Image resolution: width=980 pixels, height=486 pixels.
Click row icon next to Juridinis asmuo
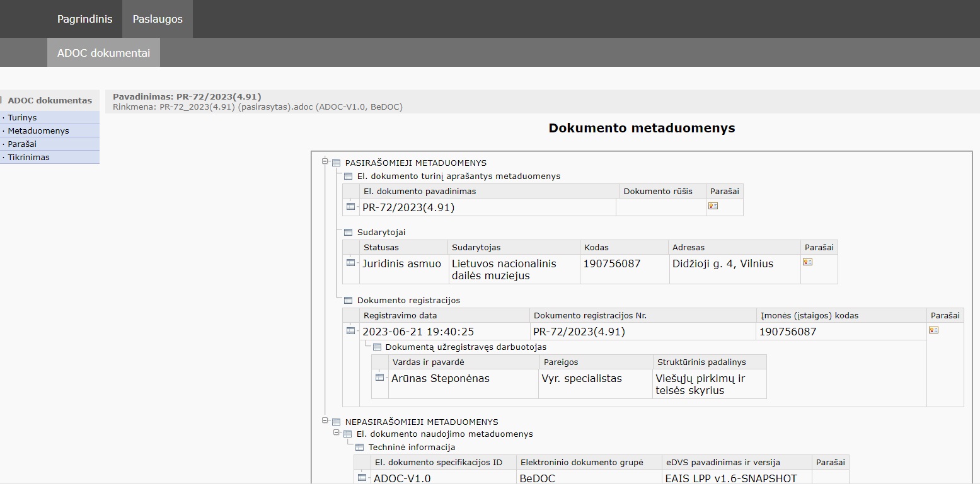[350, 262]
